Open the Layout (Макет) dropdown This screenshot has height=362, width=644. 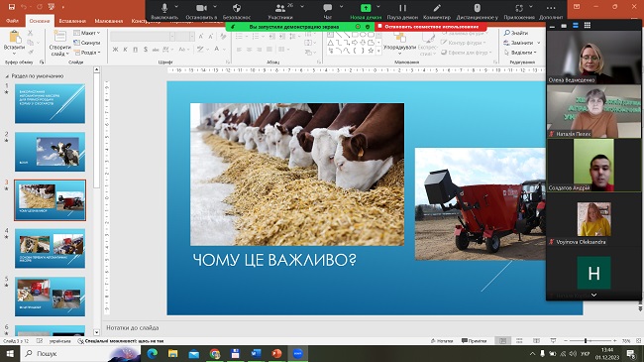[x=87, y=33]
